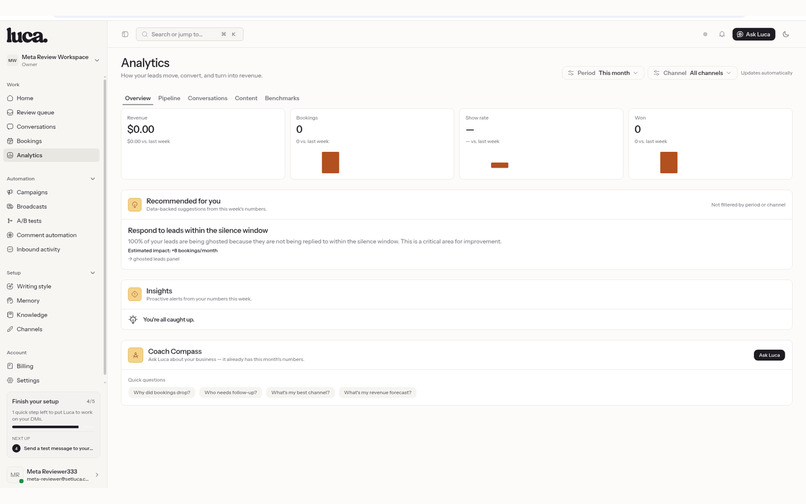Ask Why did bookings drop?
Viewport: 806px width, 504px height.
161,393
